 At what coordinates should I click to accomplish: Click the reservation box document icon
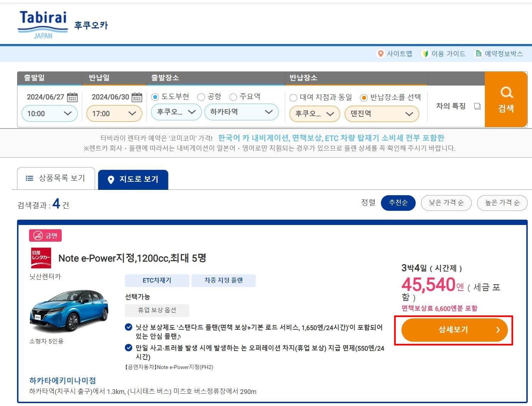point(478,54)
